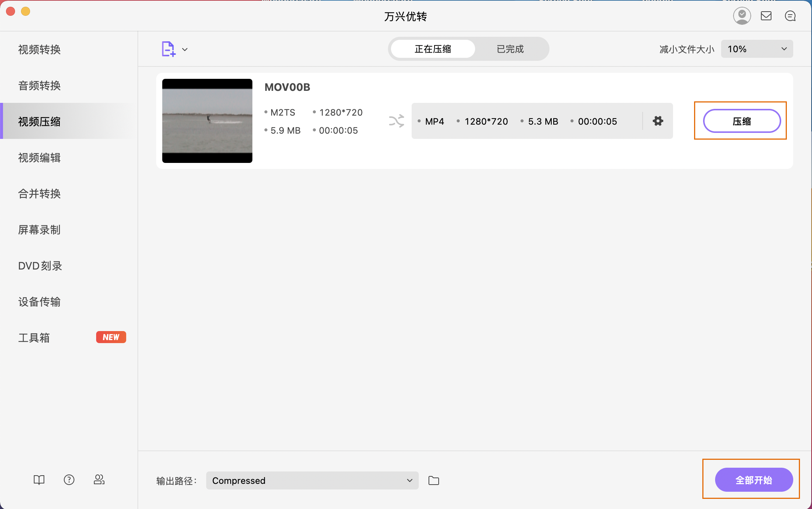Open the 工具箱 section
812x509 pixels.
34,337
